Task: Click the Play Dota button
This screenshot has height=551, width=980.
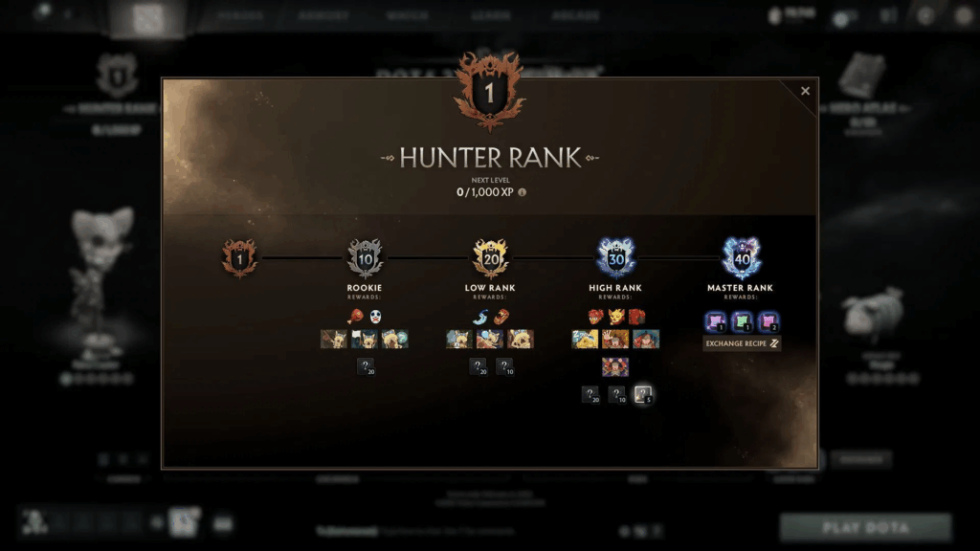Action: (865, 528)
